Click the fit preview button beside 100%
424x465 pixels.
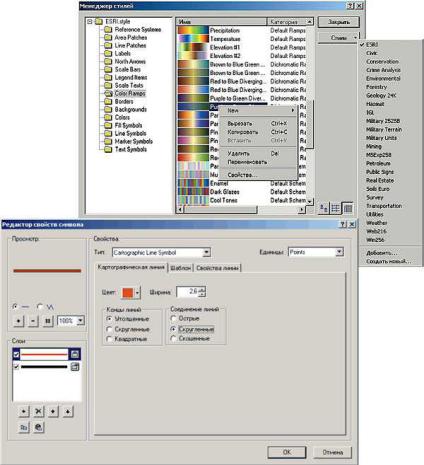point(48,321)
